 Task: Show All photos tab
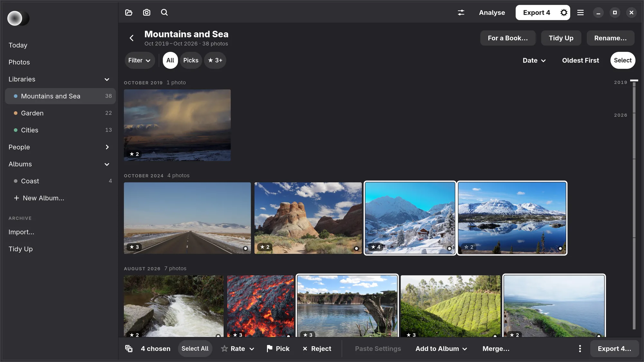(170, 60)
